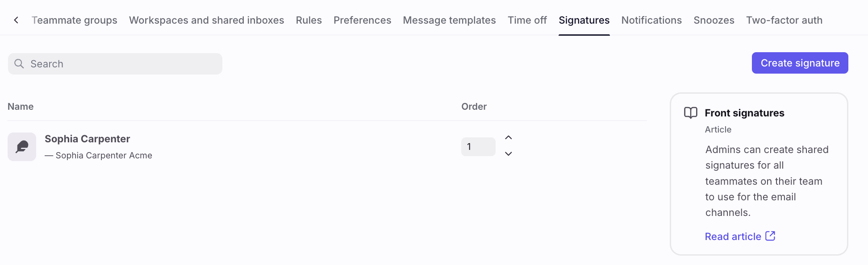The width and height of the screenshot is (868, 265).
Task: Select the Preferences tab
Action: pyautogui.click(x=362, y=20)
